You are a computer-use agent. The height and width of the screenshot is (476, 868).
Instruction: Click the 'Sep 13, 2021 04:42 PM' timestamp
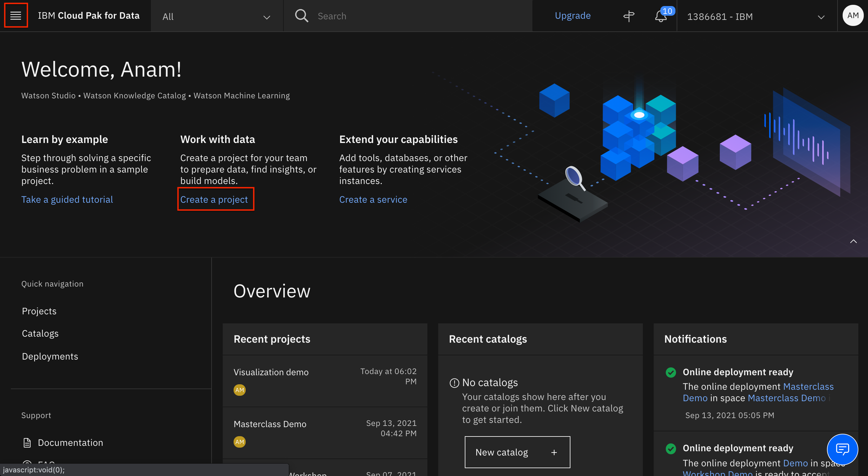(x=391, y=428)
